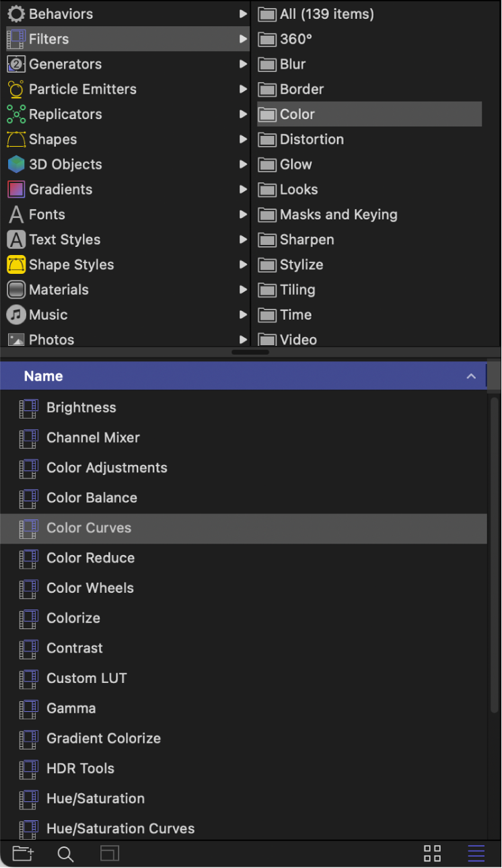This screenshot has width=502, height=868.
Task: Open the Music category icon
Action: (15, 314)
